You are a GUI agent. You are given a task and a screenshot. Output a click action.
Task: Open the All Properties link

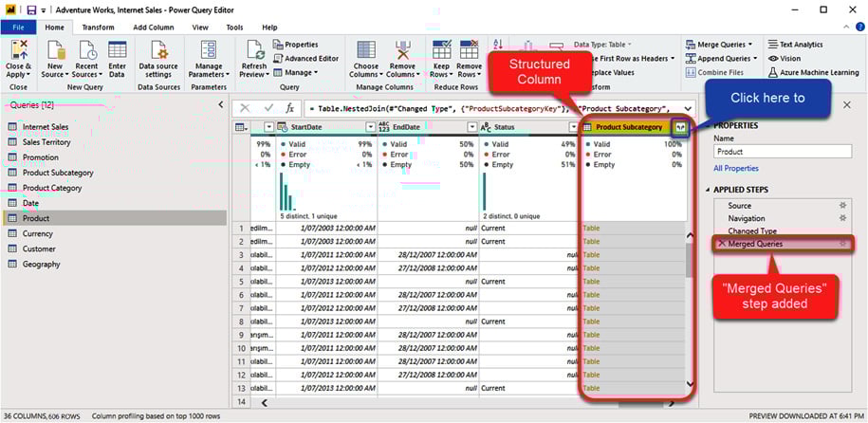pyautogui.click(x=736, y=168)
